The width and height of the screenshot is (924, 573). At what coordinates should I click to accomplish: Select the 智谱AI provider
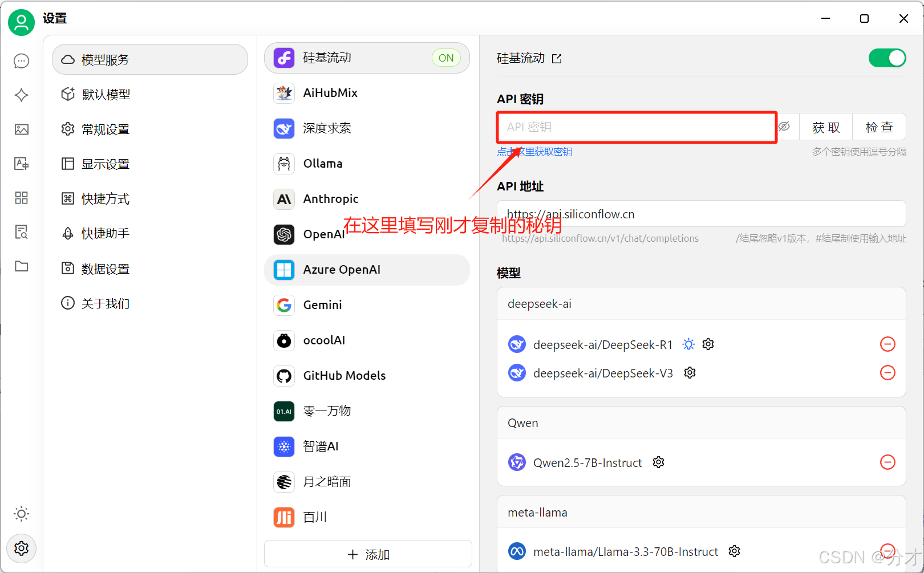[x=367, y=446]
